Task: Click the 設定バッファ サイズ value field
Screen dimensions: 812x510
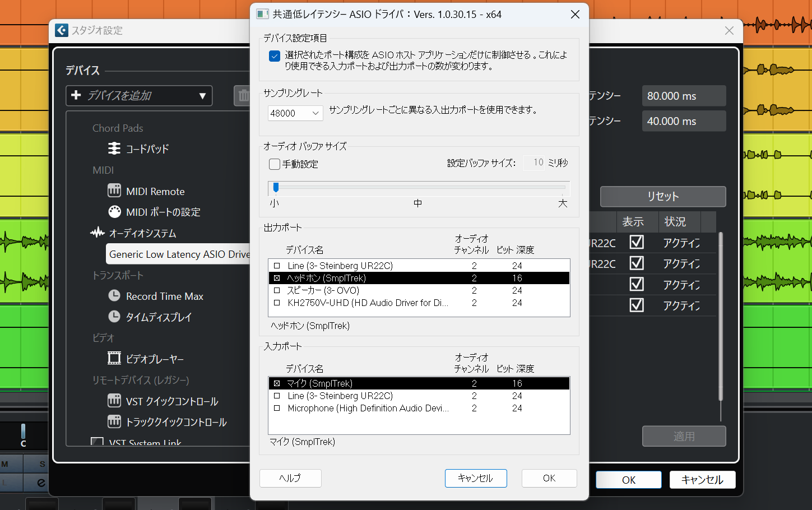Action: click(534, 163)
